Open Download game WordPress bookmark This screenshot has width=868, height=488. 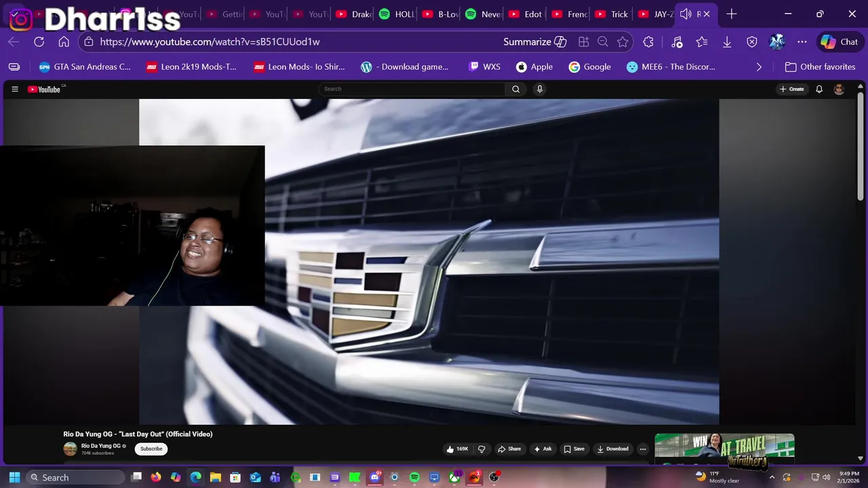tap(405, 67)
